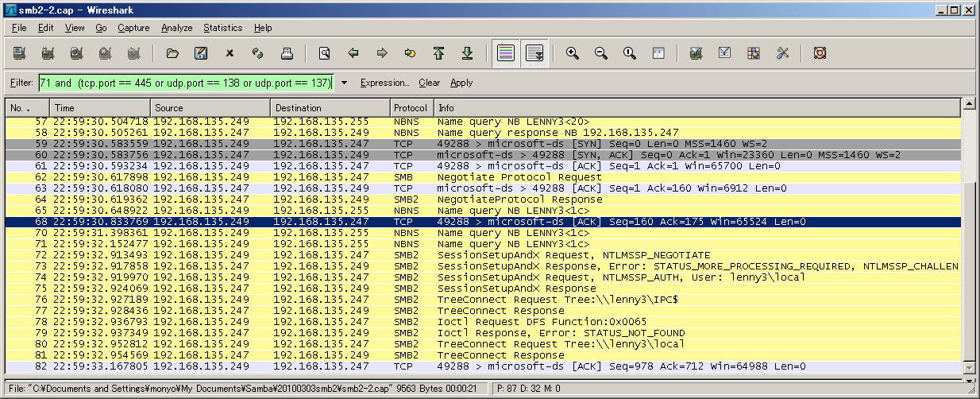Sort by Protocol column header

pyautogui.click(x=411, y=107)
